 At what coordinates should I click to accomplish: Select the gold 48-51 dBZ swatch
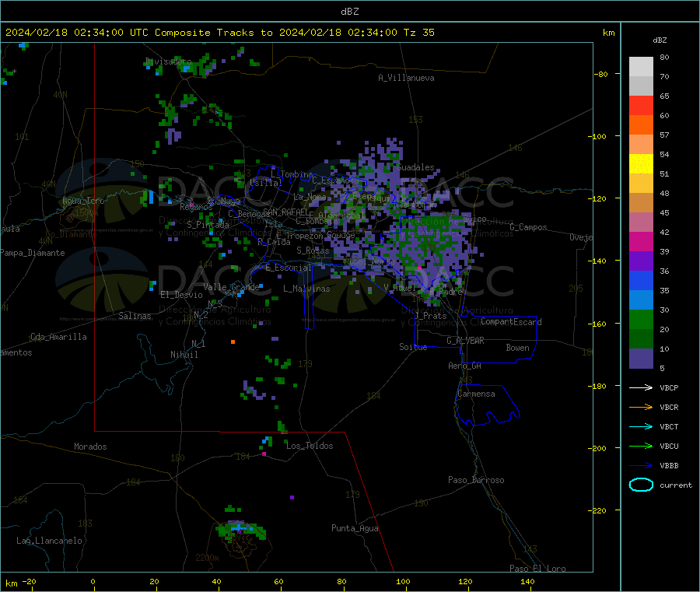[641, 183]
